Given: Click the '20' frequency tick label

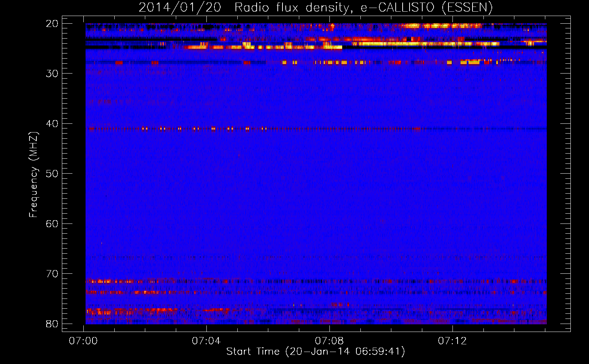Looking at the screenshot, I should 52,24.
